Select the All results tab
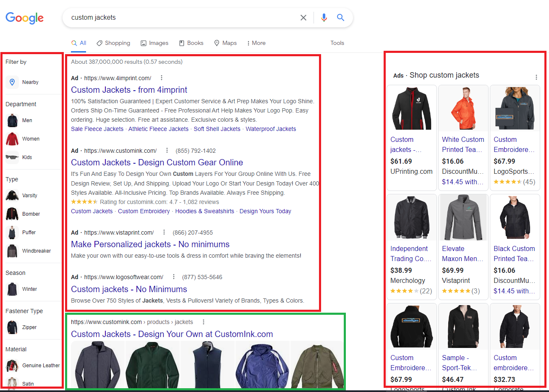549x392 pixels. (79, 43)
